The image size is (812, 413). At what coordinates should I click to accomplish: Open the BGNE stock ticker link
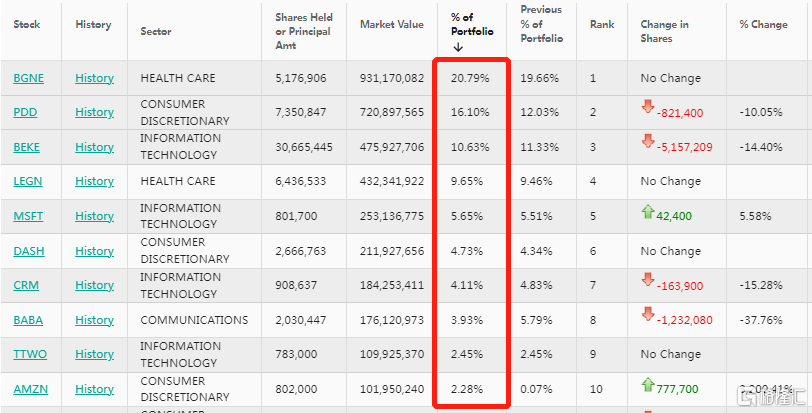pos(27,78)
